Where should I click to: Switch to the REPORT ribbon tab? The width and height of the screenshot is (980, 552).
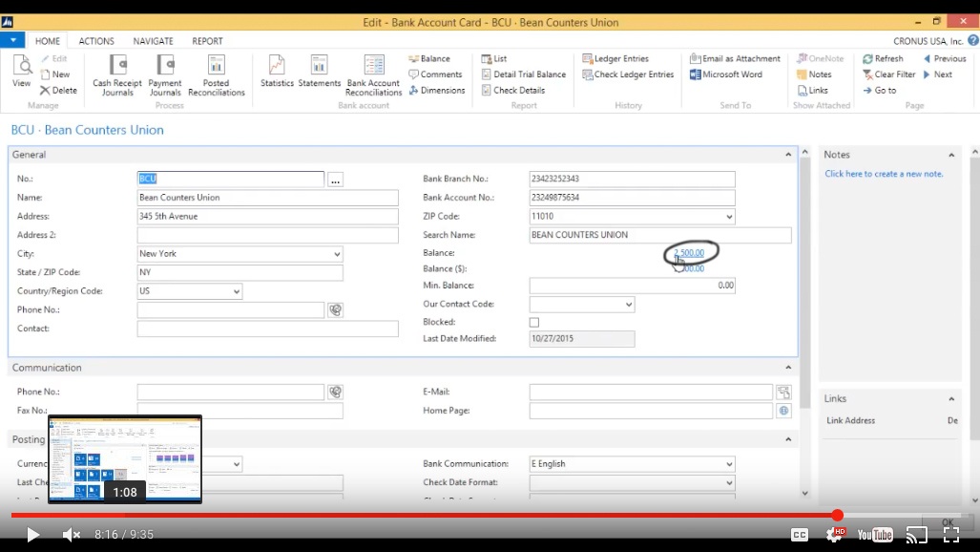pyautogui.click(x=207, y=41)
